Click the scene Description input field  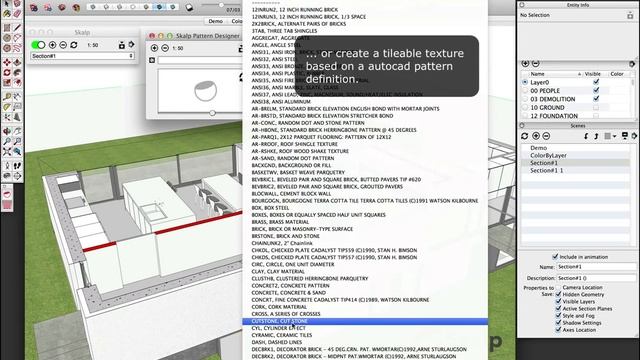596,278
